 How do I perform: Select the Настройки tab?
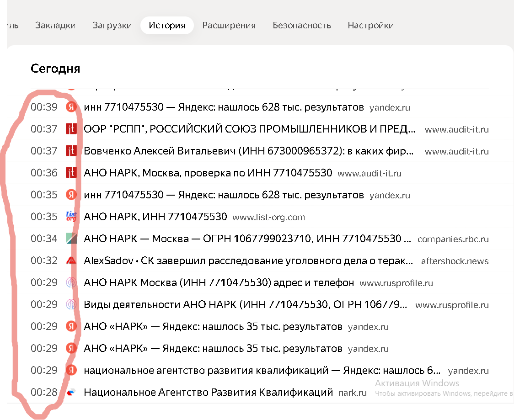point(370,25)
